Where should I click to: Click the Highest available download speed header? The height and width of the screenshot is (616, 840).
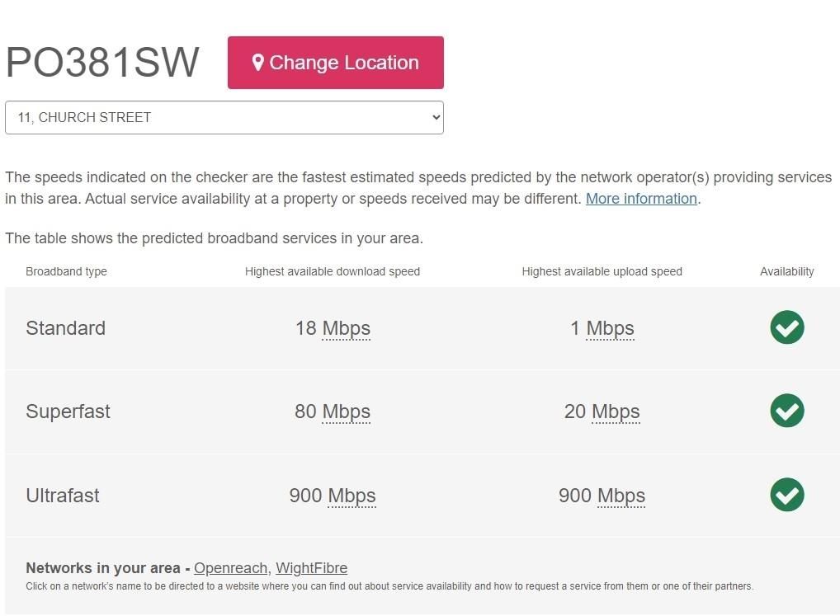[x=332, y=271]
